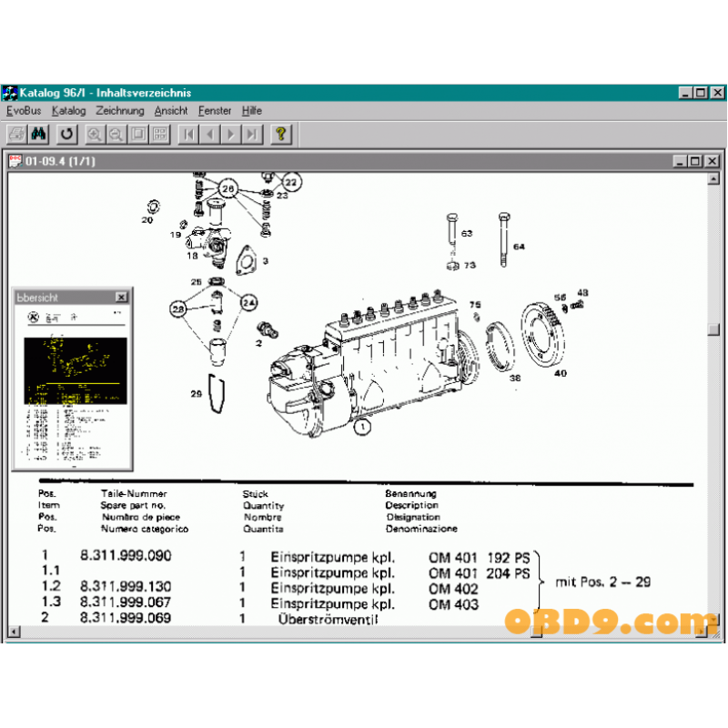This screenshot has width=728, height=728.
Task: Click circled callout 26 in drawing
Action: pos(228,188)
